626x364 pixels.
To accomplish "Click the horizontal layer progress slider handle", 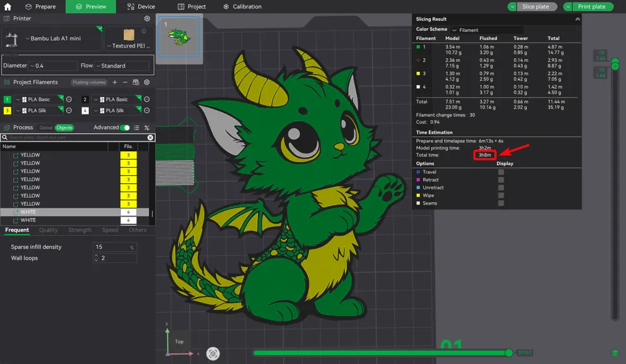I will click(x=509, y=353).
